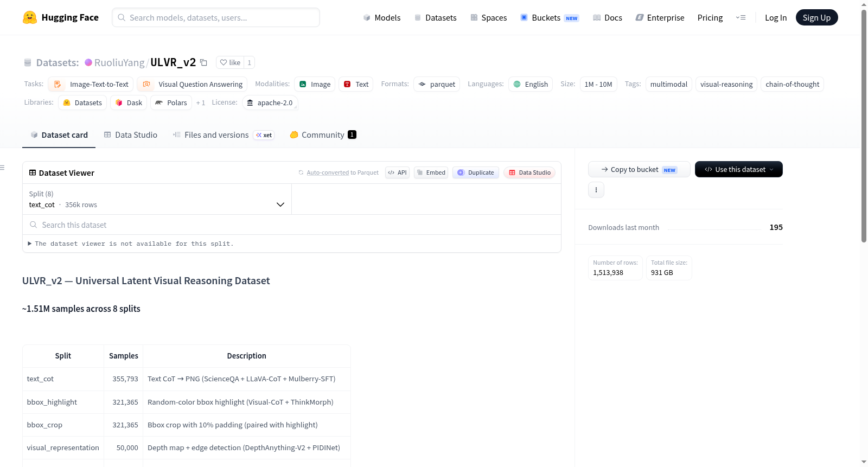The height and width of the screenshot is (467, 868).
Task: Click the Visual Question Answering task tag
Action: pos(192,84)
